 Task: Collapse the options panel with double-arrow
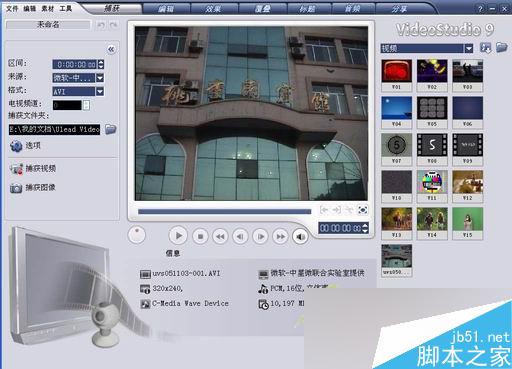coord(111,50)
